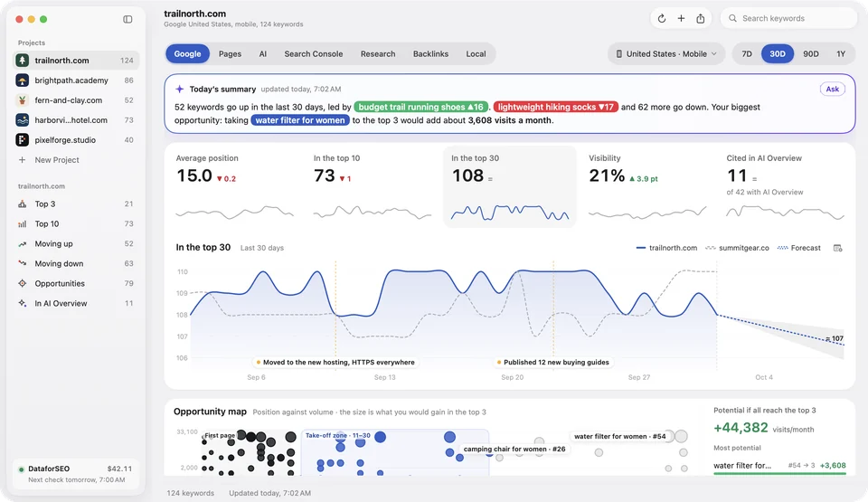
Task: Select the Visibility metric card
Action: click(647, 186)
